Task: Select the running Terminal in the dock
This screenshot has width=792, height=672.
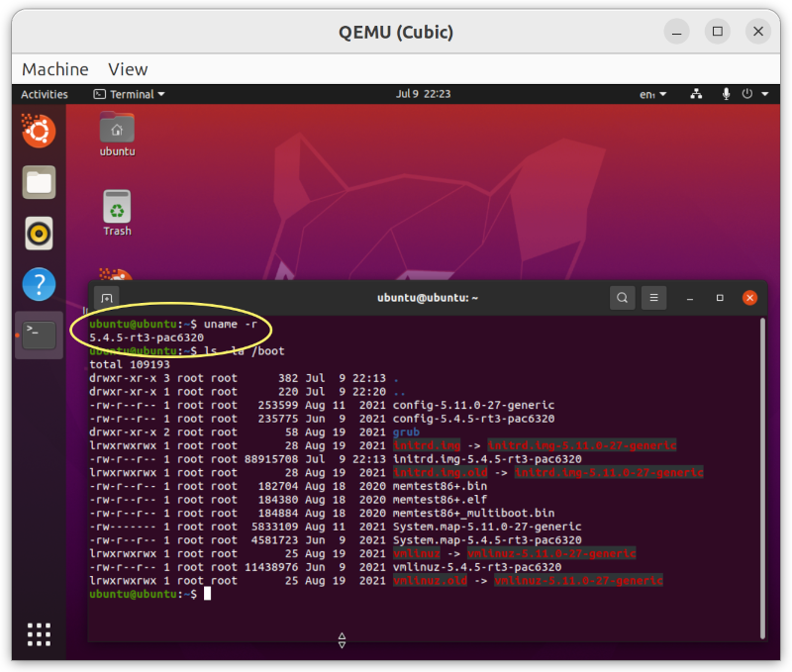Action: [39, 335]
